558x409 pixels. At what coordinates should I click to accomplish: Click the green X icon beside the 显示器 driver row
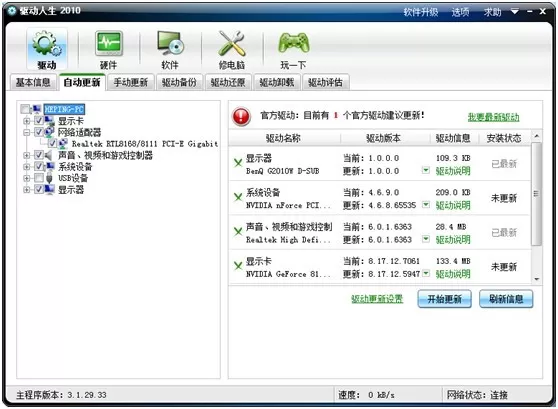coord(238,163)
